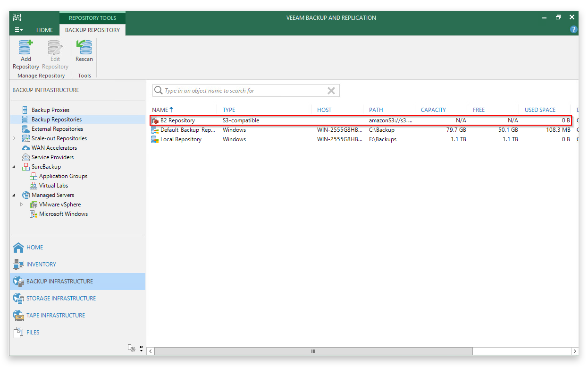Open navigation pane options chevron button
The image size is (588, 367).
[x=141, y=348]
